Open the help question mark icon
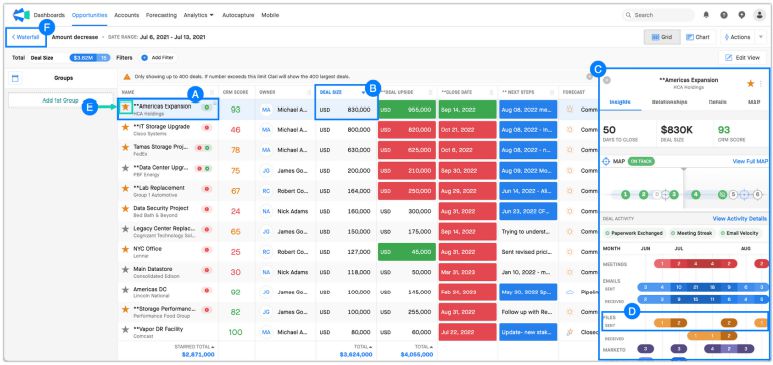The image size is (773, 365). pyautogui.click(x=724, y=15)
